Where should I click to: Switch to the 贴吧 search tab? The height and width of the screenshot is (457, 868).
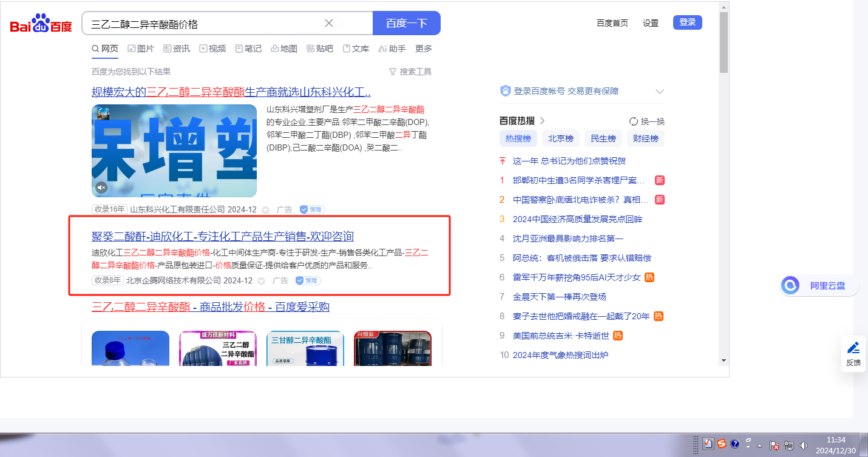click(x=320, y=49)
